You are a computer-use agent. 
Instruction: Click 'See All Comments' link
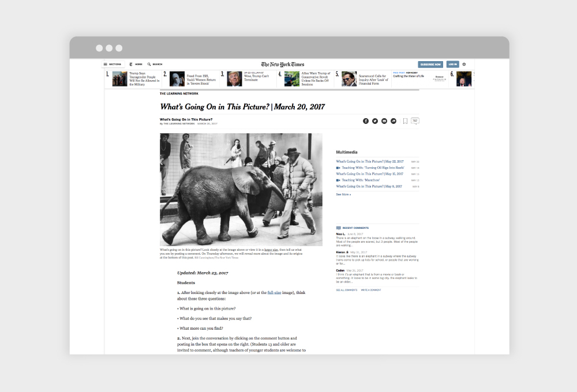[x=347, y=290]
